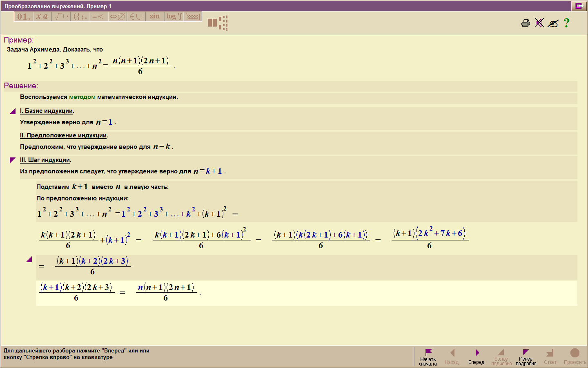Click the "Вперед" forward arrow button

click(477, 357)
